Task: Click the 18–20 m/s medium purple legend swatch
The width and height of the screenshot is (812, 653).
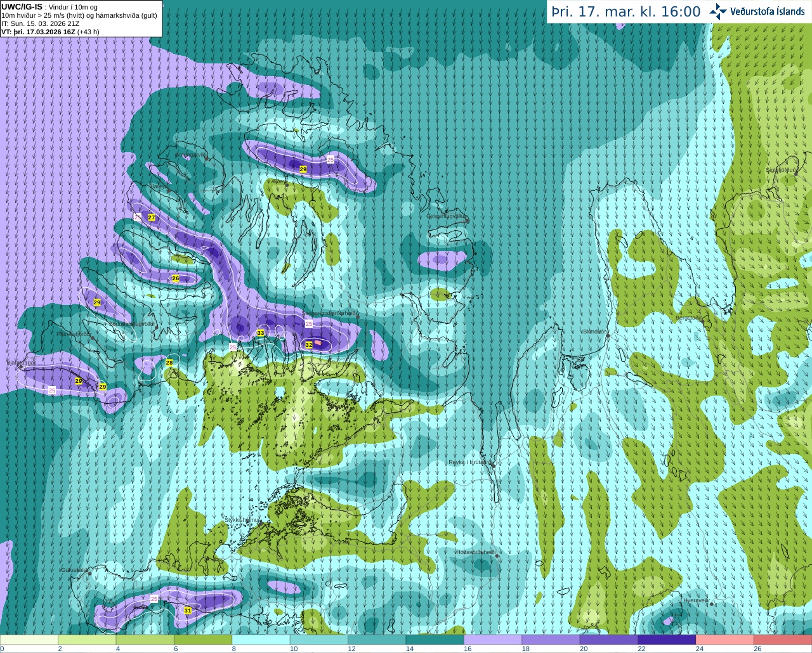Action: (x=551, y=640)
